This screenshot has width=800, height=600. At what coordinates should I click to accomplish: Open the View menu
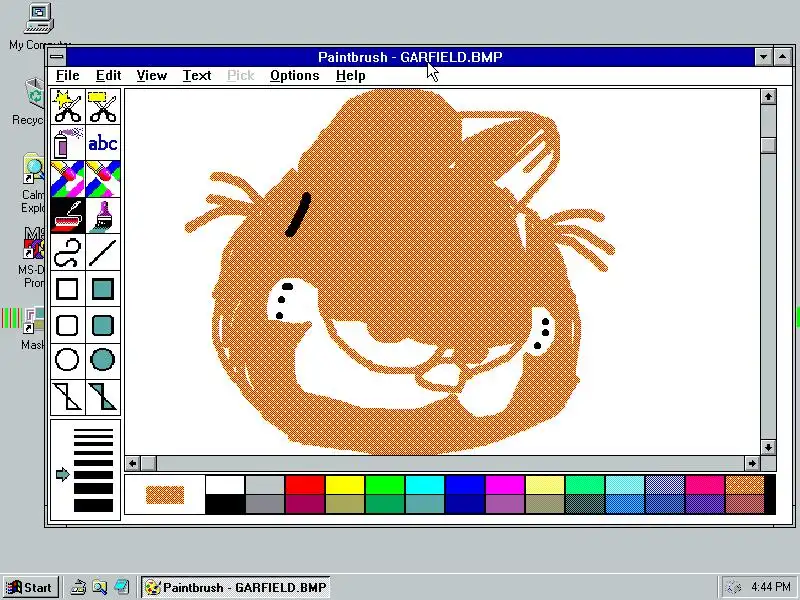pos(152,76)
